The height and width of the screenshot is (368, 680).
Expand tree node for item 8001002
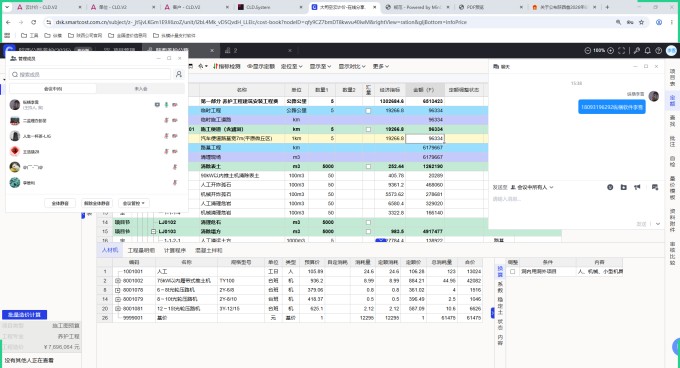[118, 281]
